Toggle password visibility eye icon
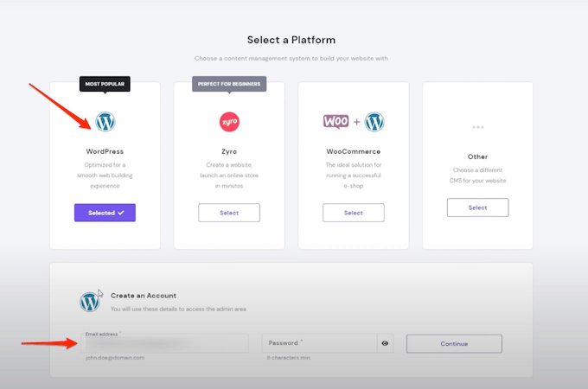This screenshot has height=389, width=588. [385, 343]
